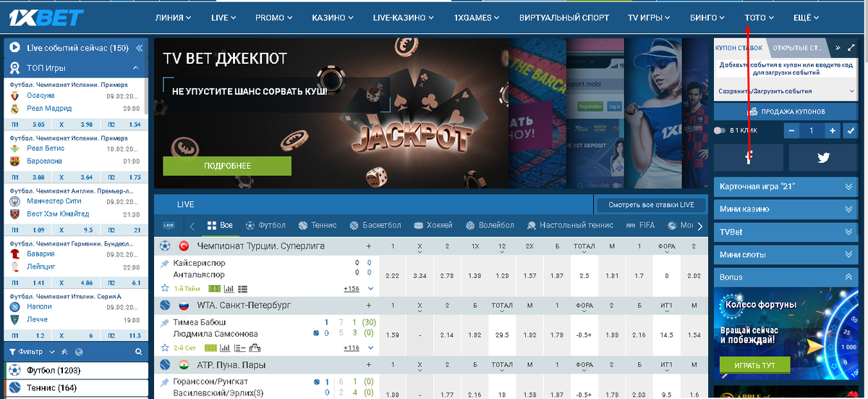Image resolution: width=868 pixels, height=399 pixels.
Task: Select Футбол (1203) in sidebar
Action: pos(76,370)
